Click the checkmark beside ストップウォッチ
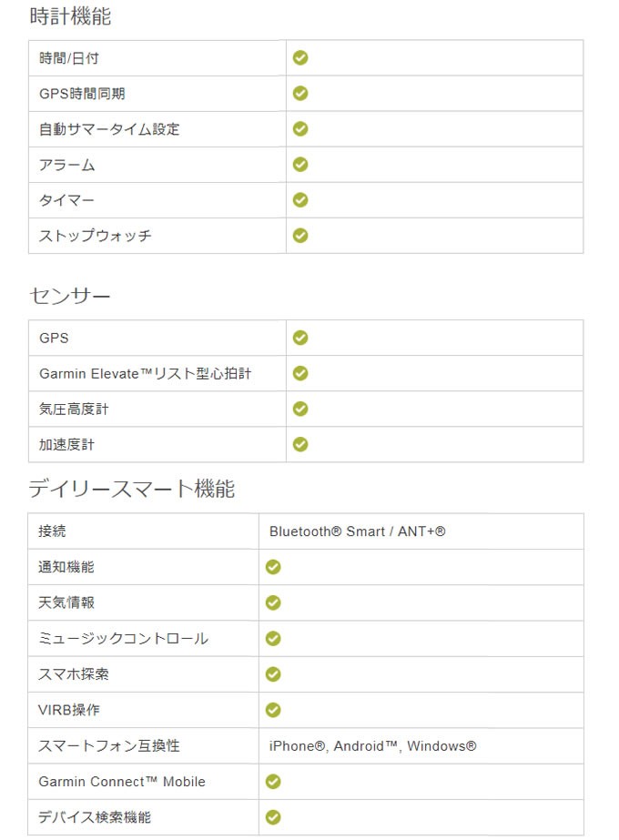The image size is (619, 840). click(300, 235)
